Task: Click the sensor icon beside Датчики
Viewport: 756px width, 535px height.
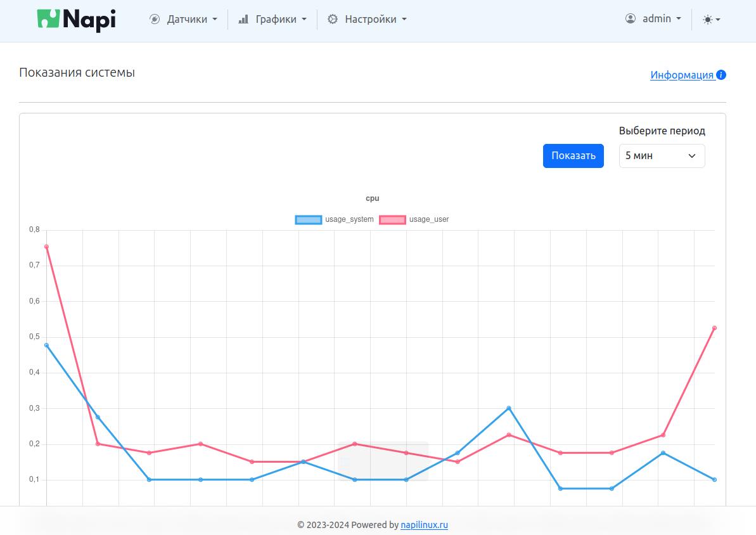Action: coord(155,19)
